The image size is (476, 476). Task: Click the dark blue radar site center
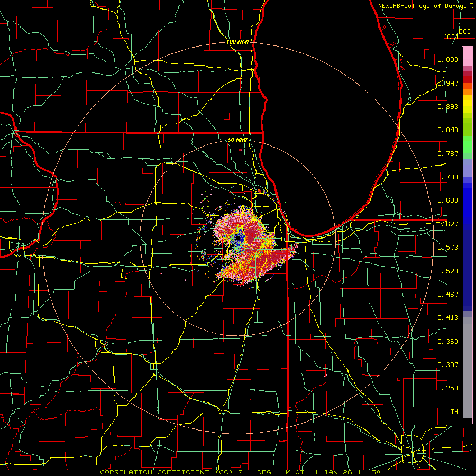tap(239, 239)
